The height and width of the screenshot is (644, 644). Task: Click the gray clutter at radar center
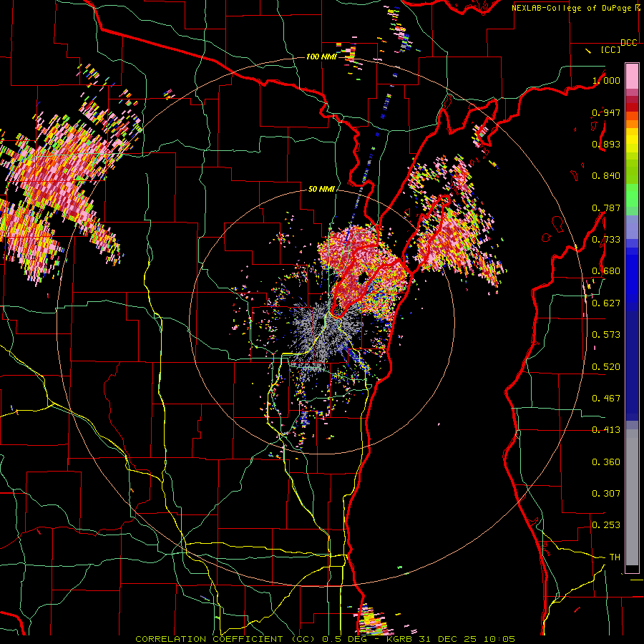coord(324,335)
